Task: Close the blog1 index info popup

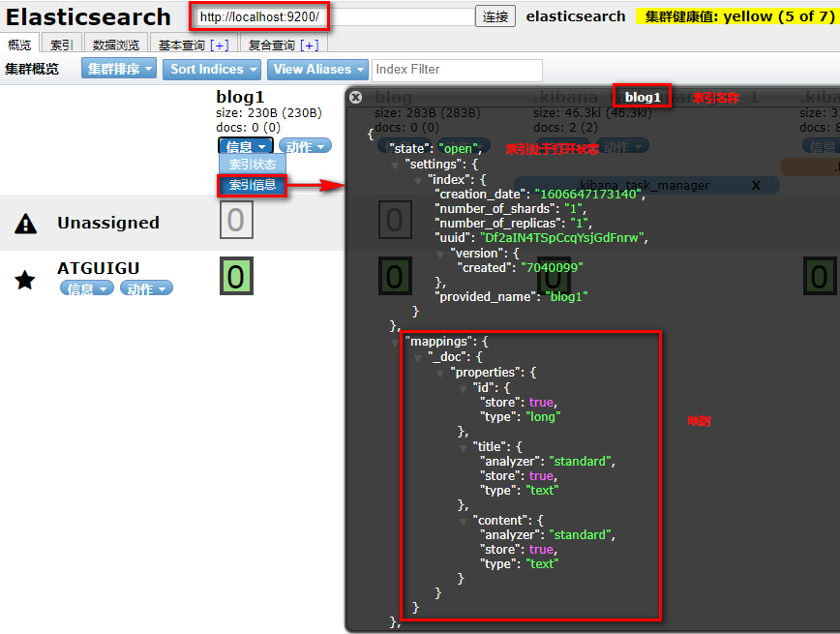Action: click(355, 97)
